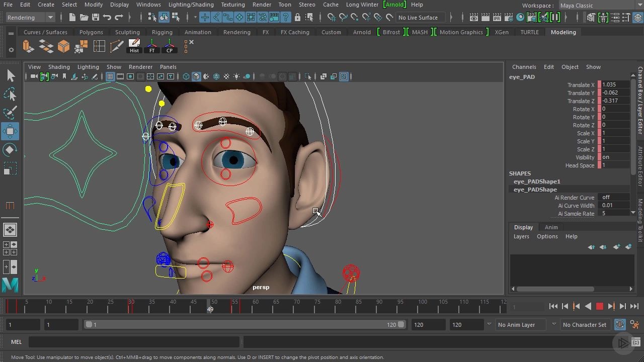The image size is (644, 362).
Task: Choose the Lasso select tool
Action: click(10, 95)
